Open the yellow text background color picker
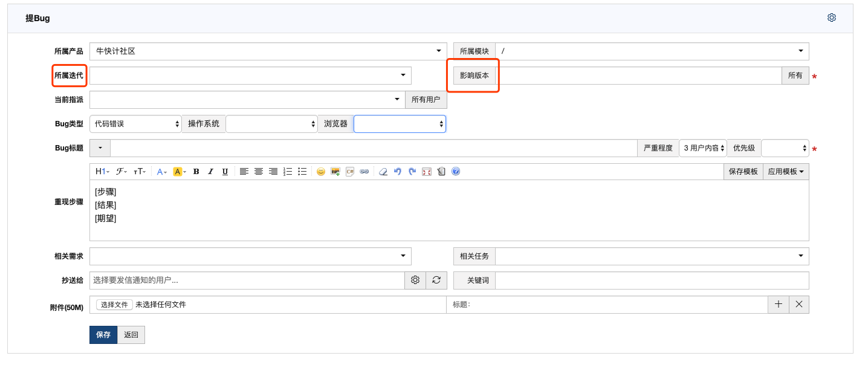This screenshot has height=379, width=868. [180, 172]
